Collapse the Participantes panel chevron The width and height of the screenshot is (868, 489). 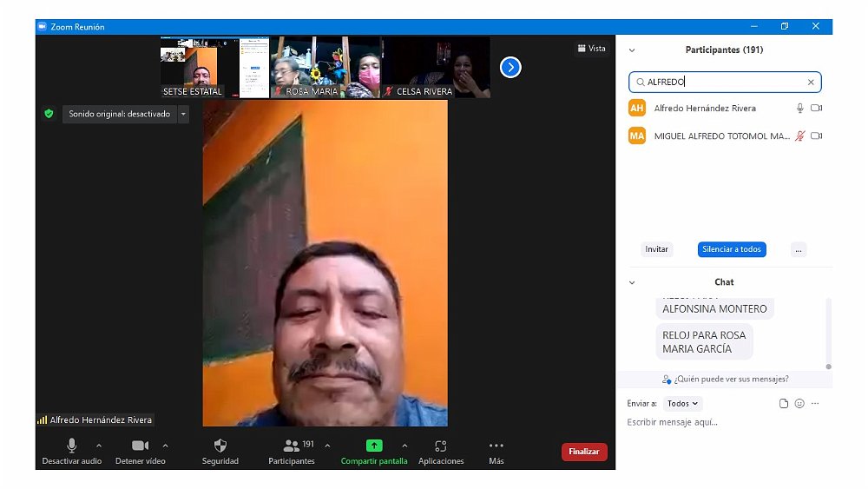[x=632, y=50]
